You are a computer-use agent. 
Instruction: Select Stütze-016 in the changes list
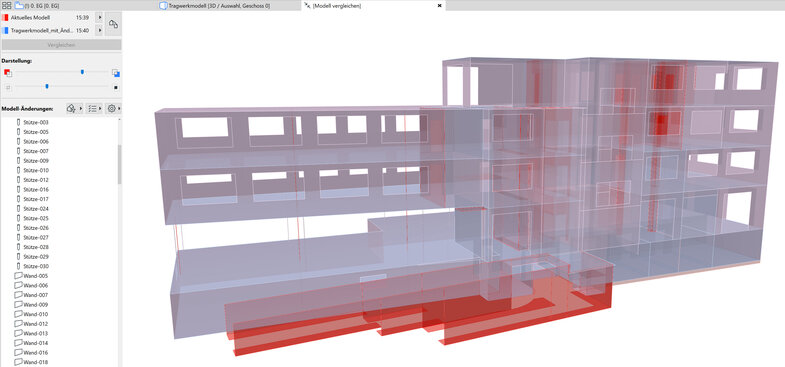[x=36, y=189]
